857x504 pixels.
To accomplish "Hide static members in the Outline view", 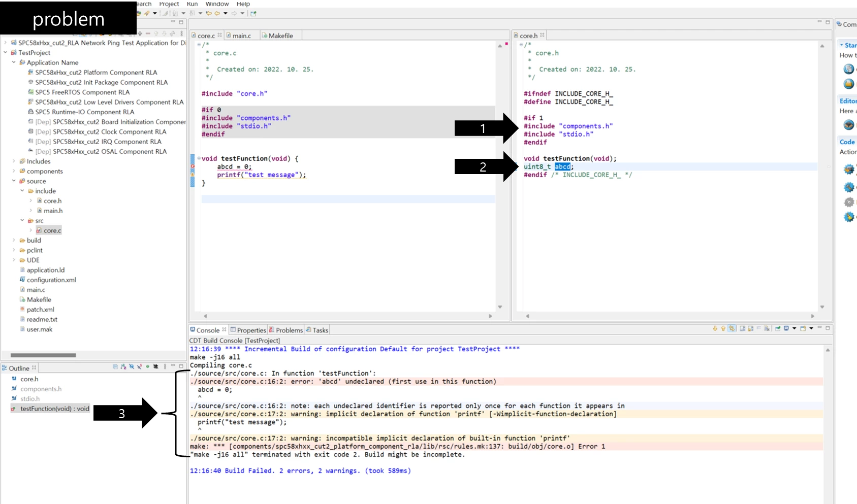I will coord(139,366).
